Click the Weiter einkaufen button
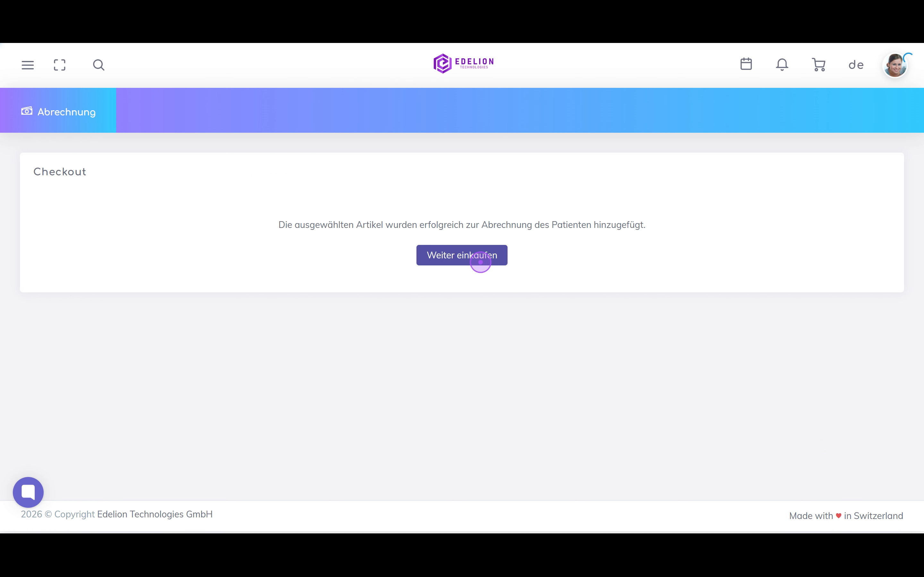The image size is (924, 577). tap(462, 255)
